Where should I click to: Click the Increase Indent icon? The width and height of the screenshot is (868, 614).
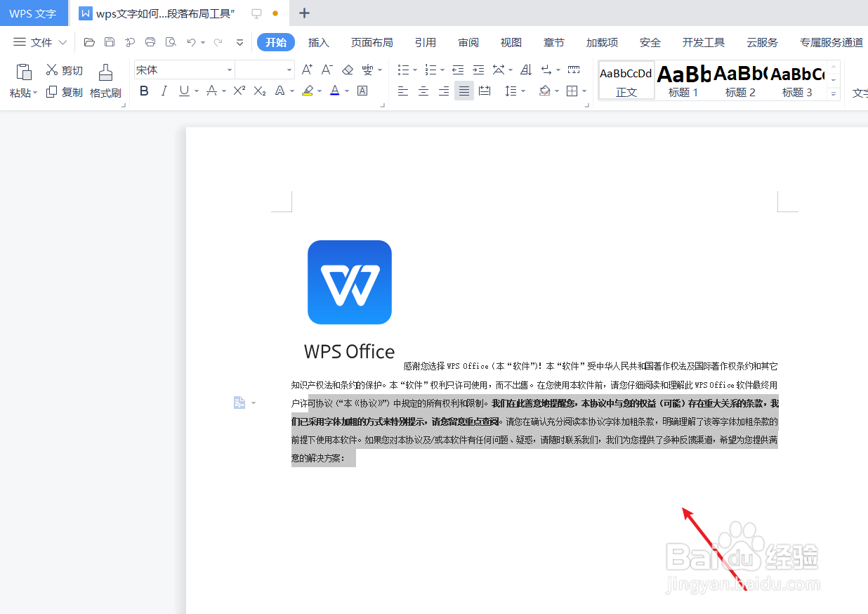478,70
